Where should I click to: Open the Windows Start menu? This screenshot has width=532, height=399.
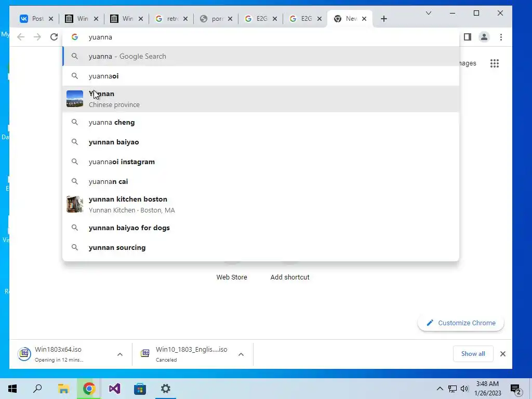pyautogui.click(x=12, y=389)
